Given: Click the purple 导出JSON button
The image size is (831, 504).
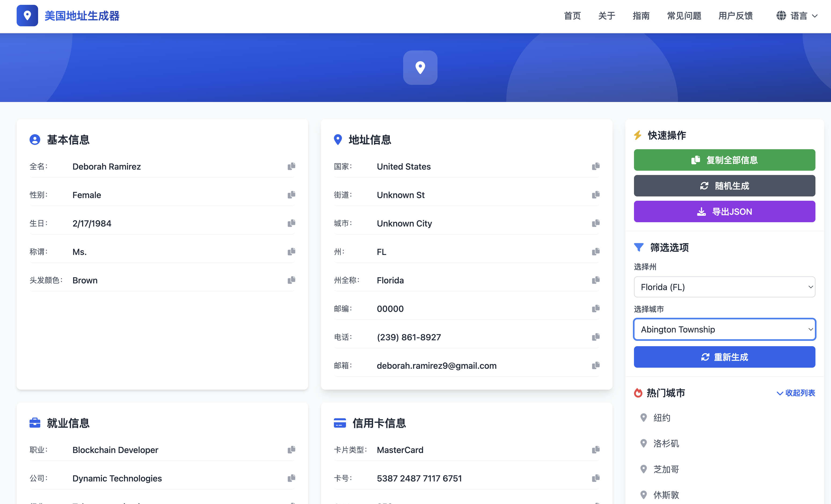Looking at the screenshot, I should coord(724,211).
